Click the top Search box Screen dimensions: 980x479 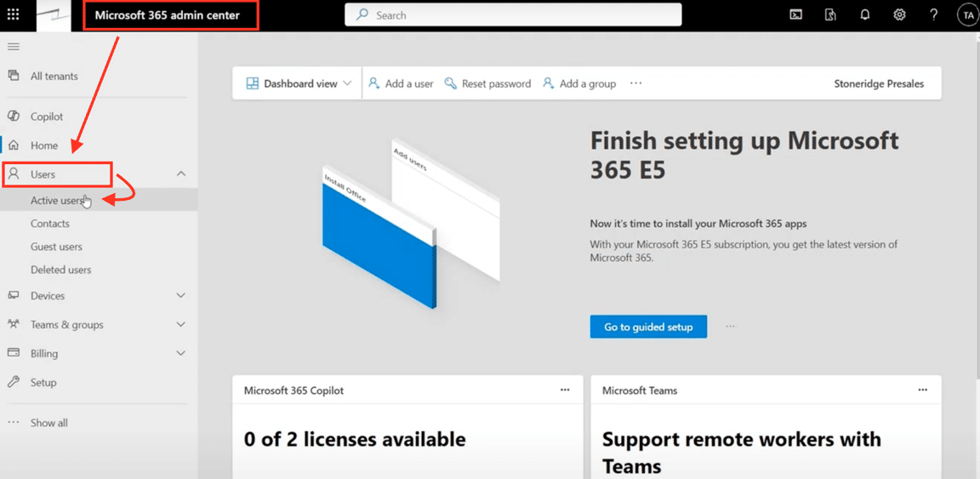pyautogui.click(x=513, y=15)
